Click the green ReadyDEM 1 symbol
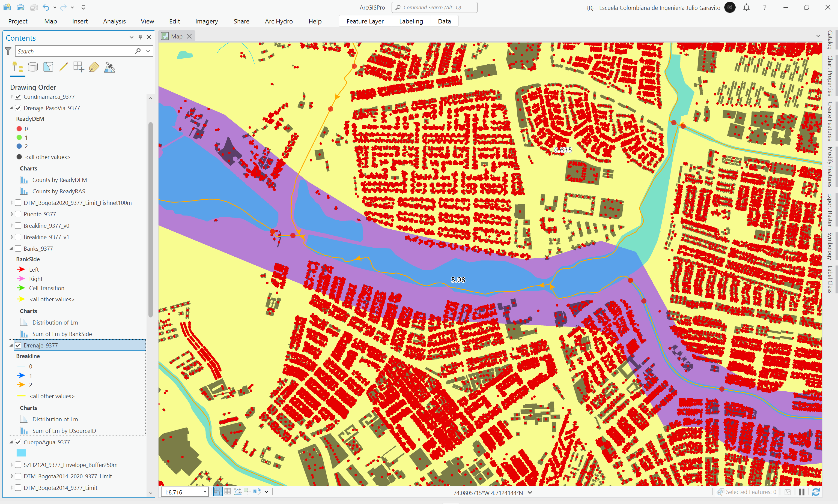Screen dimensions: 838x504 [x=19, y=137]
